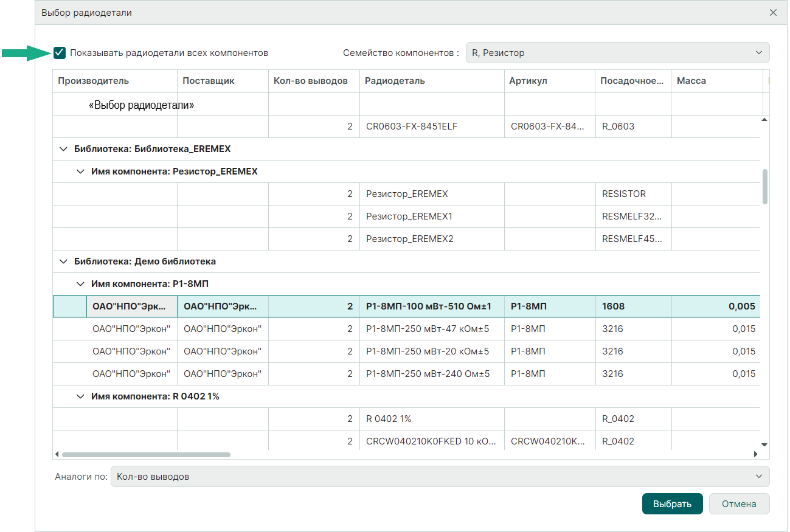
Task: Click the vertical scrollbar down arrow
Action: (x=764, y=444)
